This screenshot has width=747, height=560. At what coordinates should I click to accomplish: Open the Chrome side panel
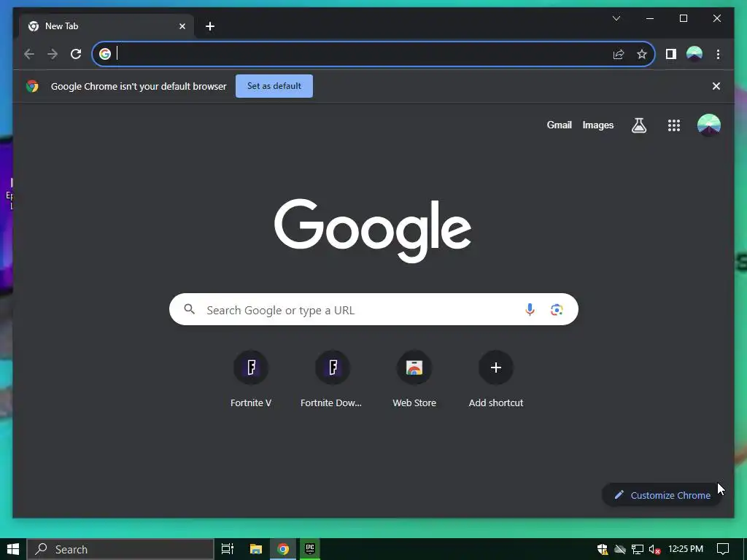671,54
